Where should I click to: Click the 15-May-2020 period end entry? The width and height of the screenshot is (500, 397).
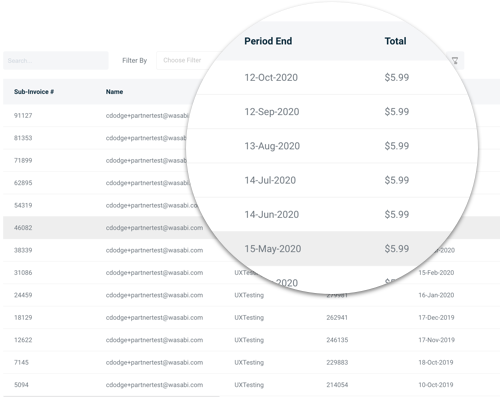pyautogui.click(x=273, y=249)
